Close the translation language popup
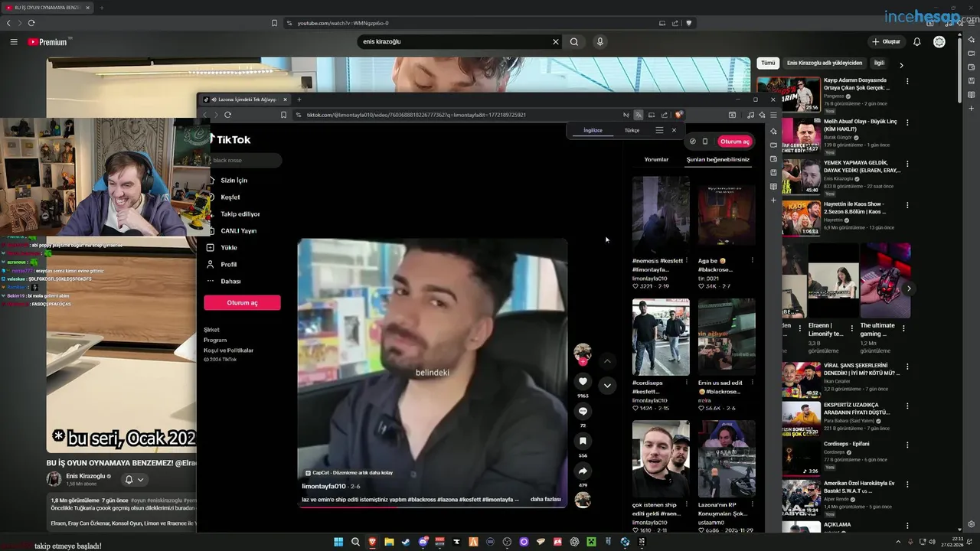Viewport: 980px width, 551px height. (674, 130)
